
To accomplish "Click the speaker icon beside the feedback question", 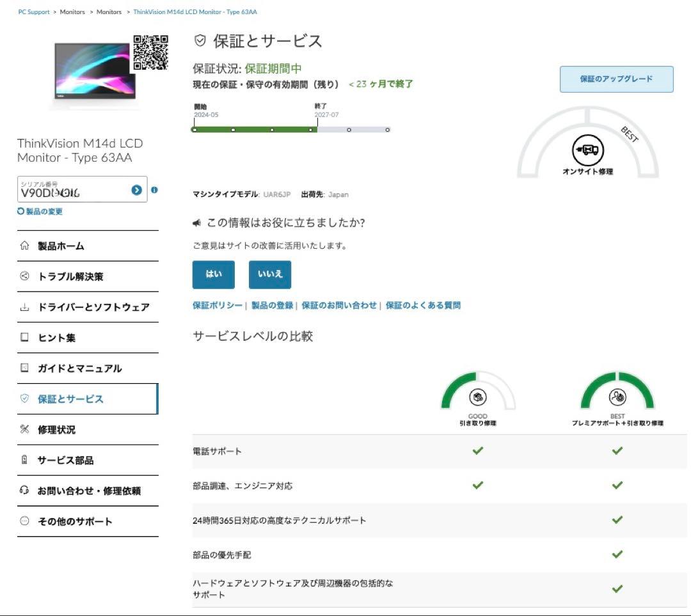I will pyautogui.click(x=197, y=221).
